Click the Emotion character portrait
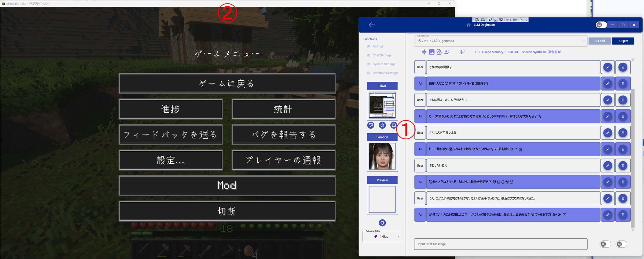 click(382, 156)
